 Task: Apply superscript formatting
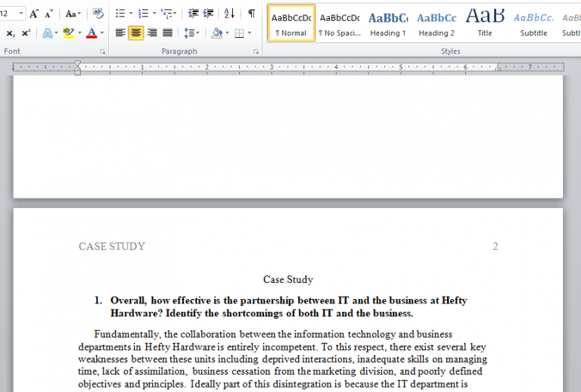click(x=26, y=33)
